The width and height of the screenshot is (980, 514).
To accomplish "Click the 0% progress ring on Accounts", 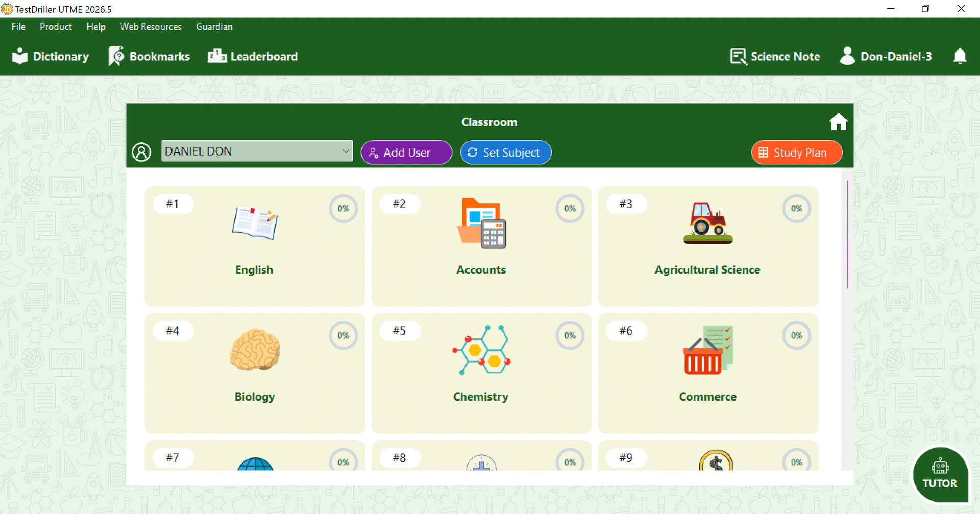I will coord(570,209).
